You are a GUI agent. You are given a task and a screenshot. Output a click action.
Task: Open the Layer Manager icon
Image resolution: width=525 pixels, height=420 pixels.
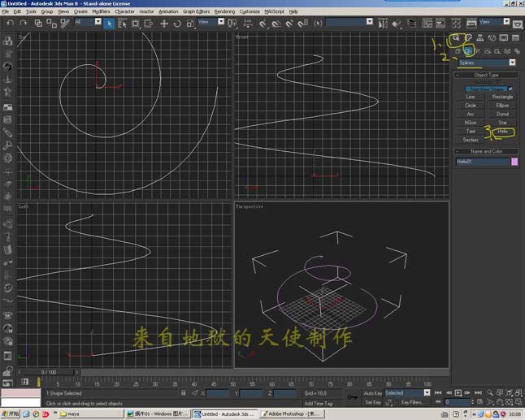click(x=411, y=24)
